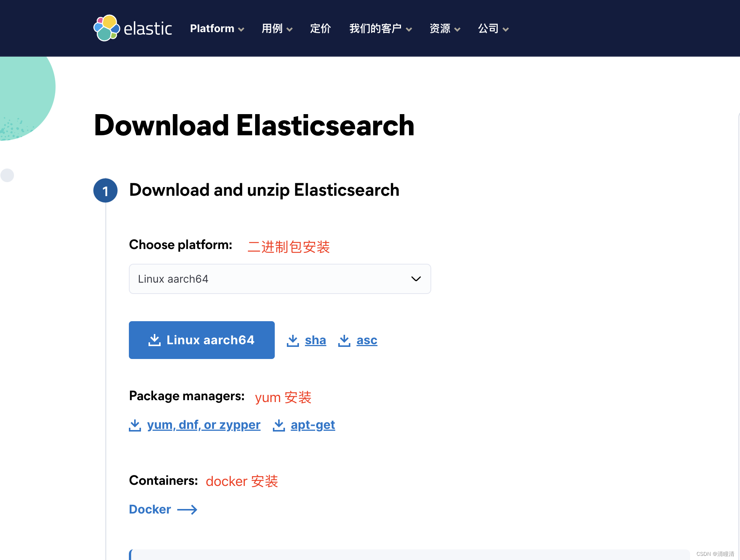Click the chevron next to 资源
Viewport: 740px width, 560px height.
[x=457, y=29]
